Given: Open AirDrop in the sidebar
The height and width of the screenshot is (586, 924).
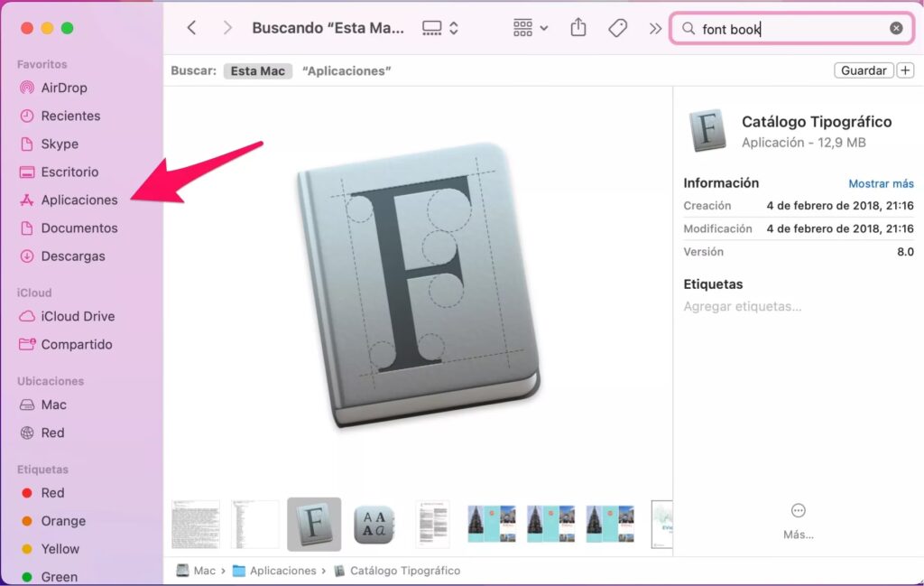Looking at the screenshot, I should point(63,88).
